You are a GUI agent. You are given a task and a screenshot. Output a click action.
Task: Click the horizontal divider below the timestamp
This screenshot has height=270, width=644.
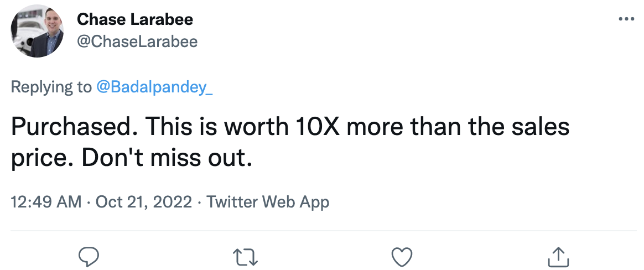[322, 231]
